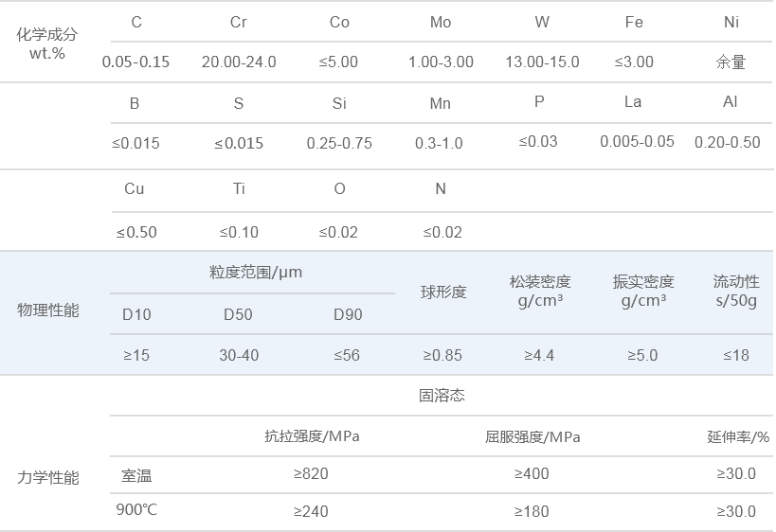Click the 0.005-0.05 lanthanum value

(x=637, y=142)
